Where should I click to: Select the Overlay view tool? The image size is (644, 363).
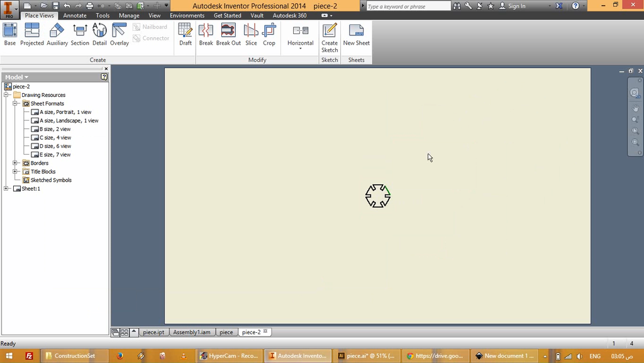coord(119,34)
